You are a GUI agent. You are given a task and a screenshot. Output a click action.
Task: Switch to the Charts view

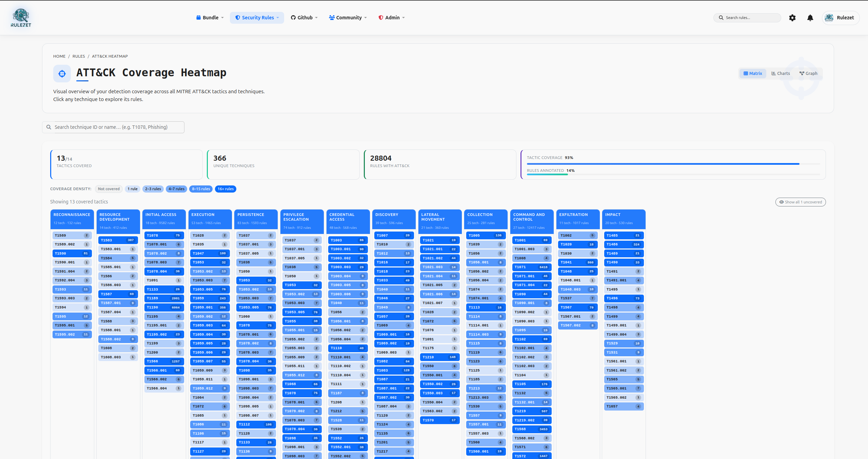pyautogui.click(x=781, y=74)
